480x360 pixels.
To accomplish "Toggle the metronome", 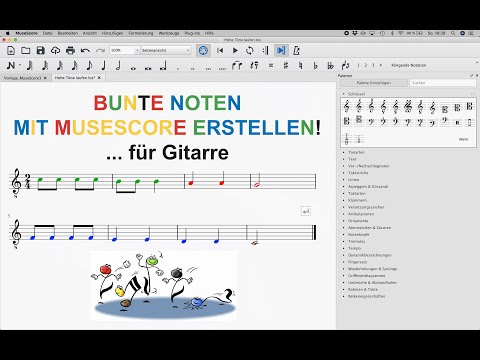I will click(x=296, y=51).
